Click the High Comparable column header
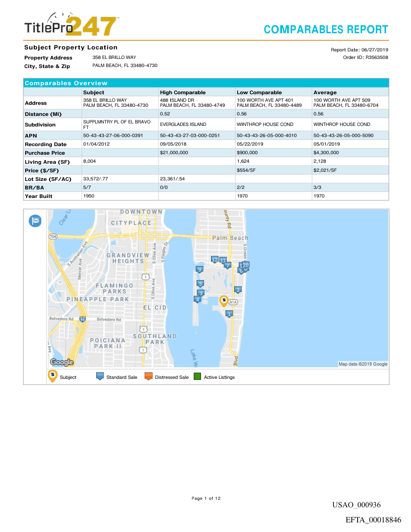Image resolution: width=411 pixels, height=532 pixels. pyautogui.click(x=182, y=93)
